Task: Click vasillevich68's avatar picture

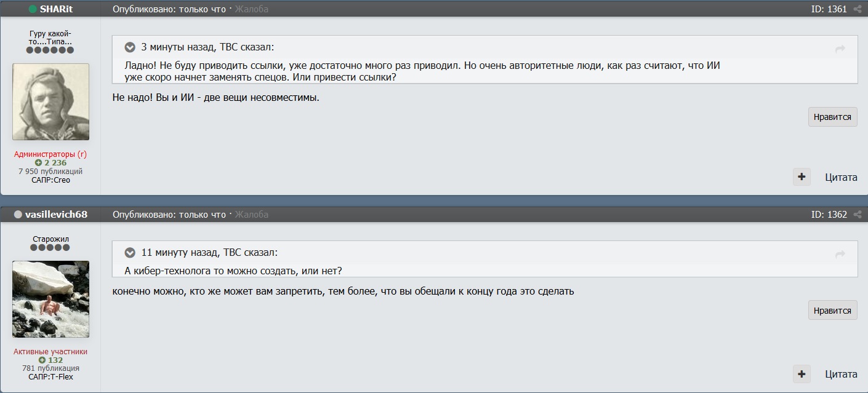Action: point(50,299)
